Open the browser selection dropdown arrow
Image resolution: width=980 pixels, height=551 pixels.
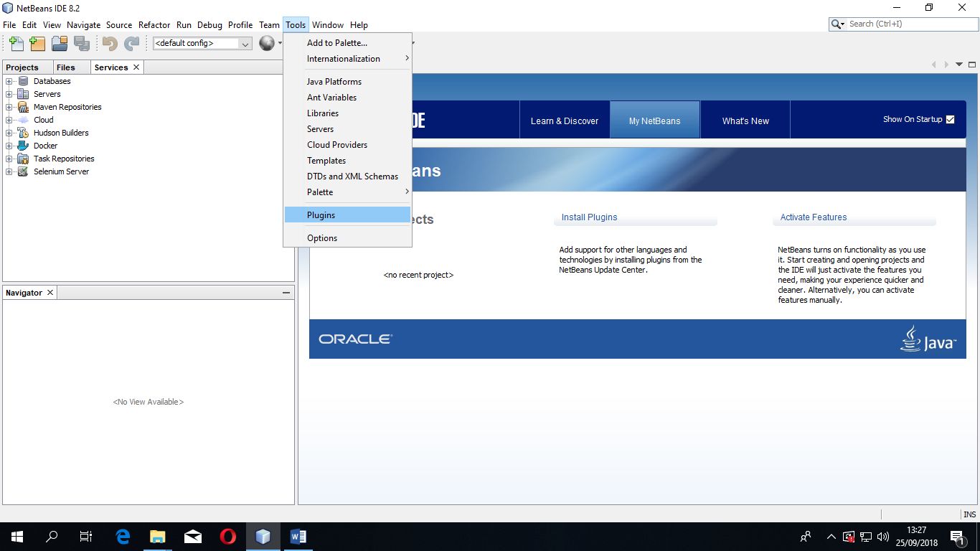[x=281, y=43]
